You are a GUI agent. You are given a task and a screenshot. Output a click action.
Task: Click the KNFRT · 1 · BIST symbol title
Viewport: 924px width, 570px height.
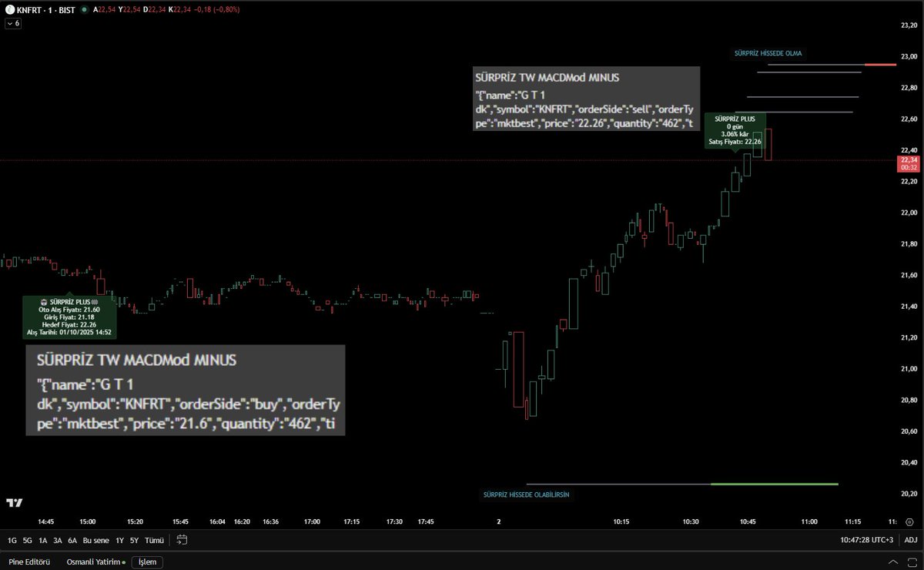click(x=46, y=11)
